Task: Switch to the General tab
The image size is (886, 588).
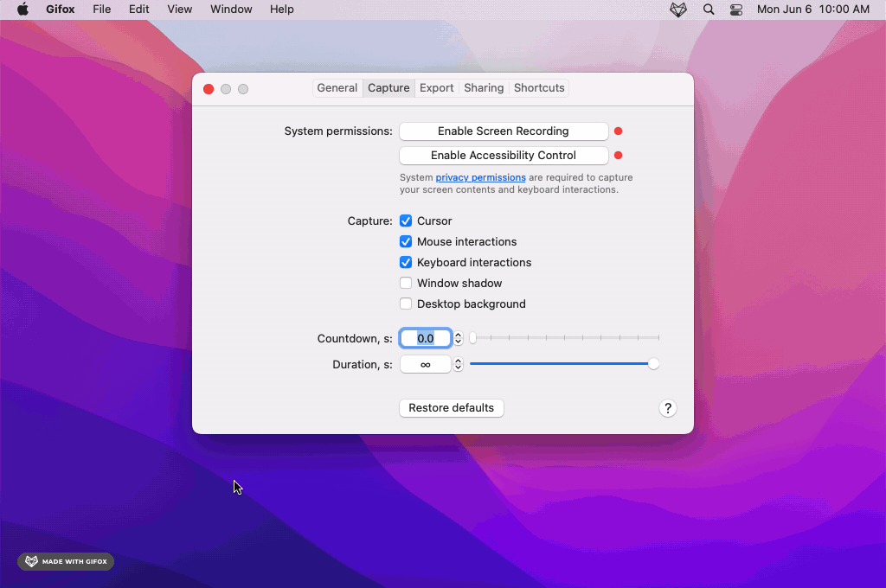Action: pyautogui.click(x=337, y=88)
